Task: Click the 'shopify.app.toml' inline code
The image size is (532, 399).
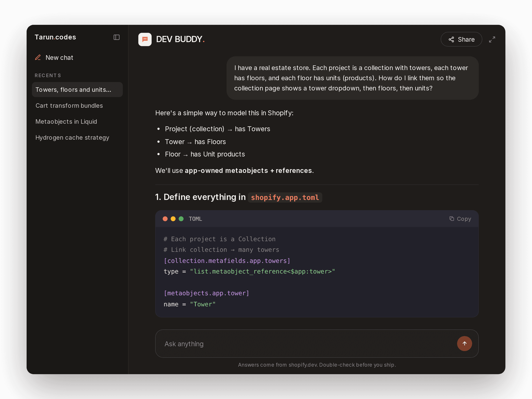Action: pos(285,198)
